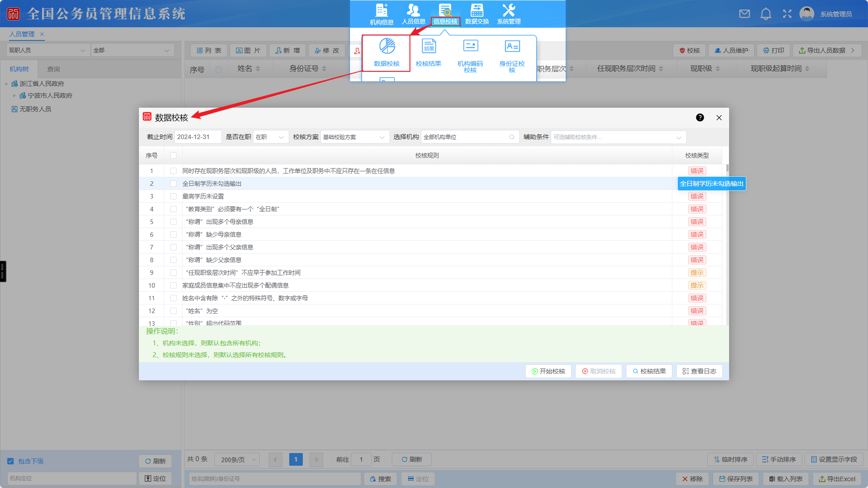This screenshot has width=868, height=488.
Task: Switch to the 查询 tab
Action: tap(54, 69)
